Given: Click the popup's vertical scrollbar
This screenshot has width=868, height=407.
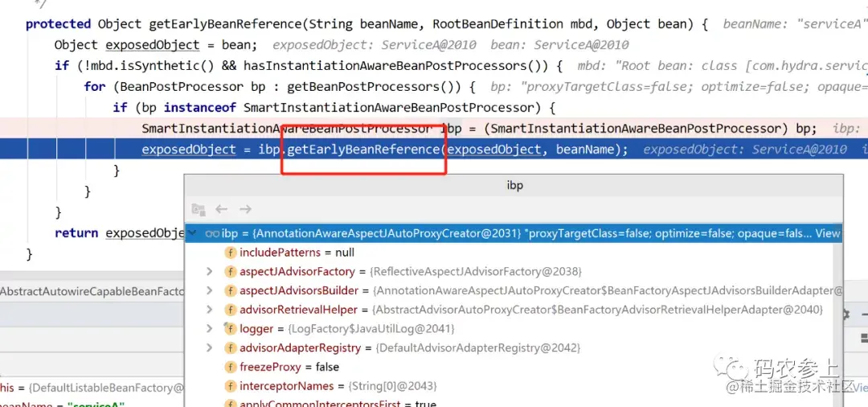Looking at the screenshot, I should [836, 327].
